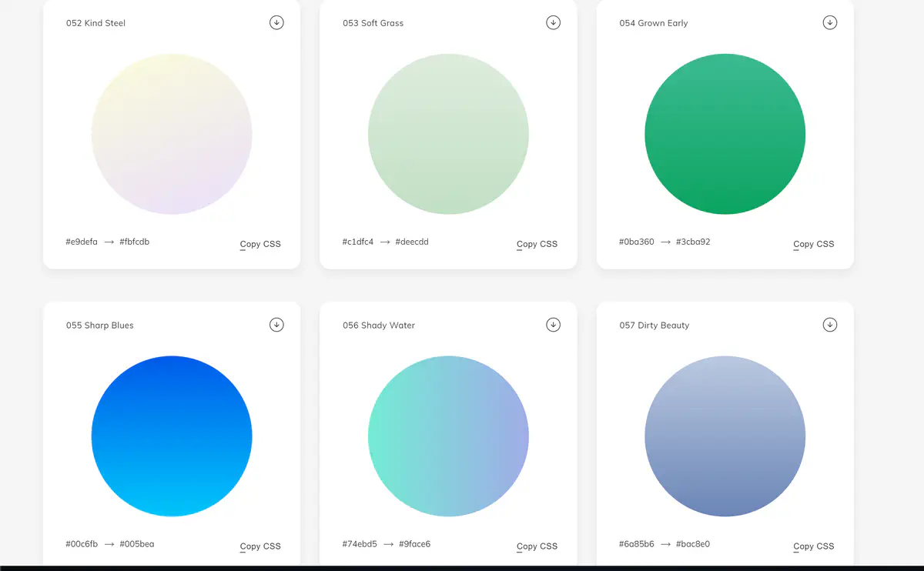This screenshot has width=924, height=571.
Task: Click download icon for Grown Early
Action: (x=829, y=22)
